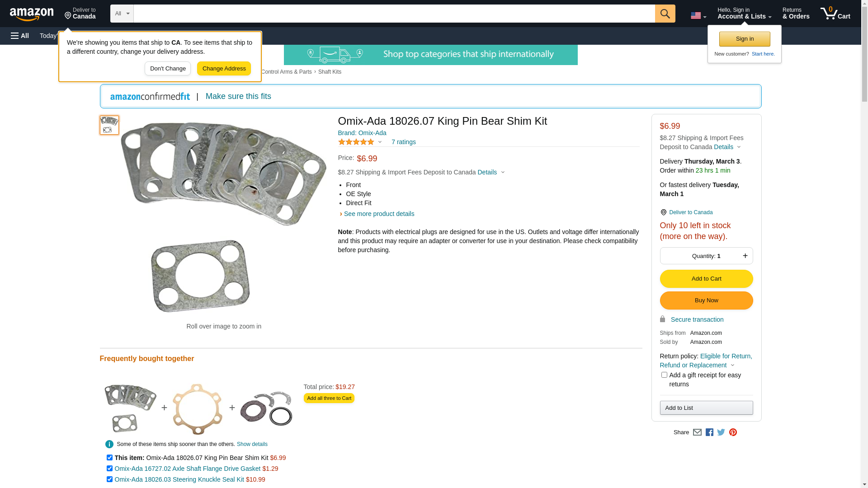Increase quantity with the plus button
The width and height of the screenshot is (868, 488).
click(x=745, y=256)
